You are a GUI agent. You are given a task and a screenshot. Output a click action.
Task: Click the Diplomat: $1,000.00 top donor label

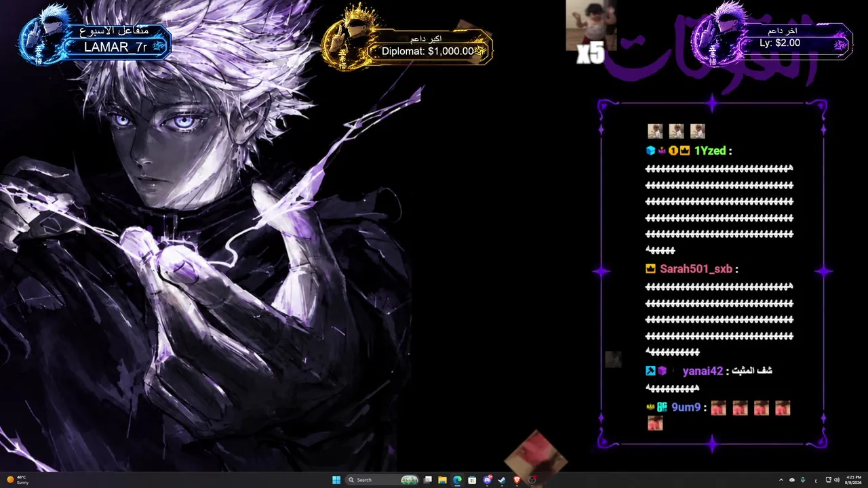(x=428, y=51)
